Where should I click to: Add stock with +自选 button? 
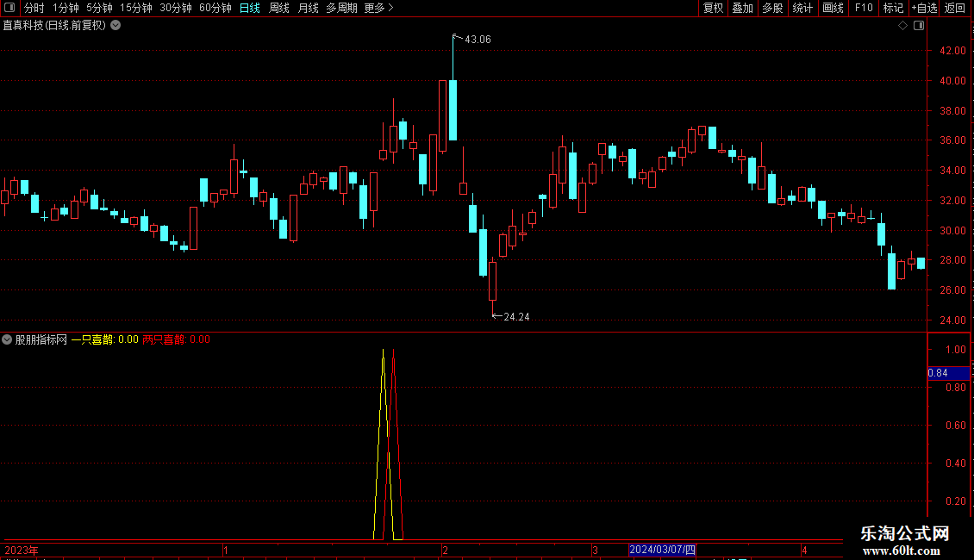click(924, 8)
